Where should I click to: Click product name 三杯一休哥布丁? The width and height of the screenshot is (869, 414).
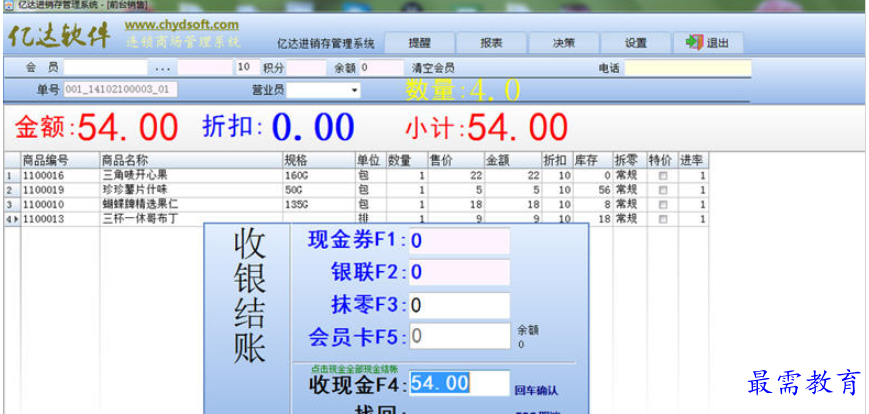pos(140,219)
